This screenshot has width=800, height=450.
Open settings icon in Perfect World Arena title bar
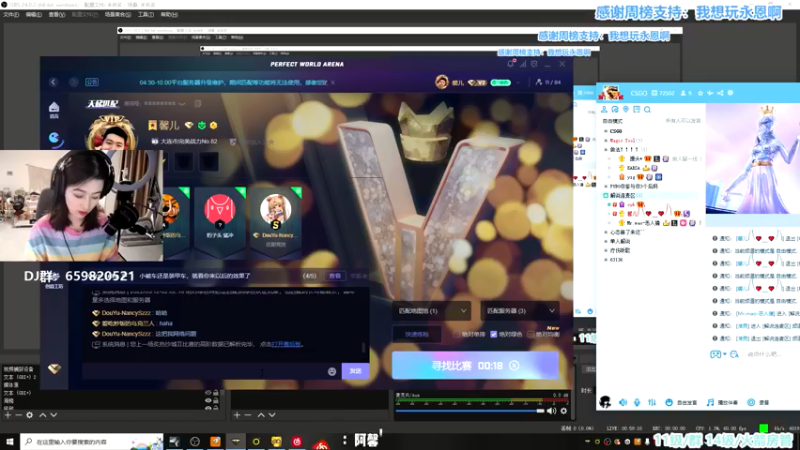point(534,64)
